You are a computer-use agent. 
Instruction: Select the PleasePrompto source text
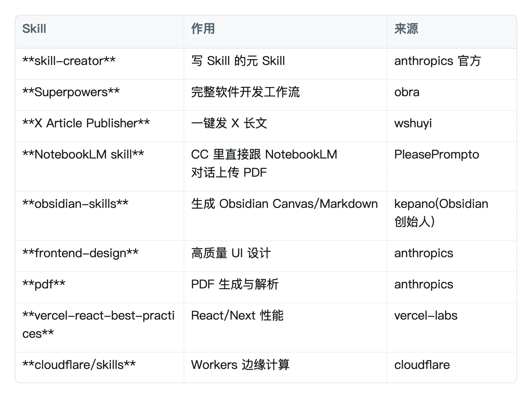click(437, 154)
